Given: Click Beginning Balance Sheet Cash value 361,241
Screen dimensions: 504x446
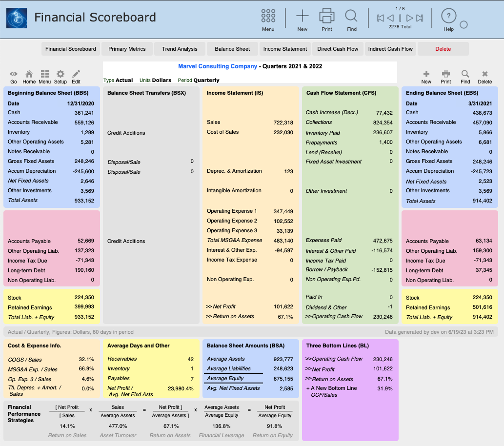Looking at the screenshot, I should click(x=84, y=113).
